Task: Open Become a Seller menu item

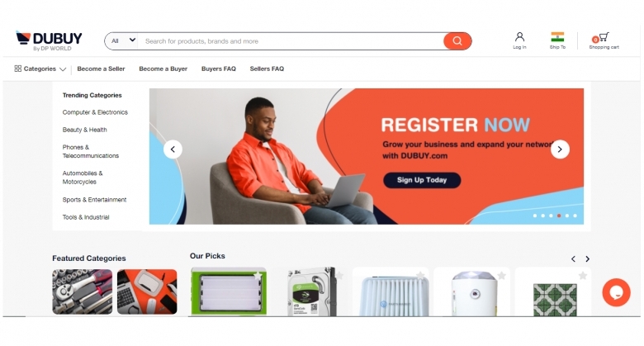Action: click(x=101, y=69)
